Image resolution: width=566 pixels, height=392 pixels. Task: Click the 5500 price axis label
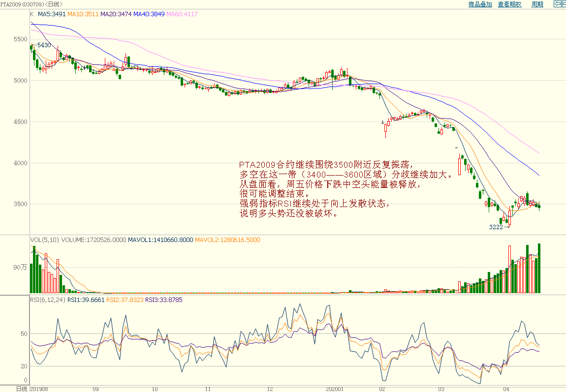[x=21, y=39]
